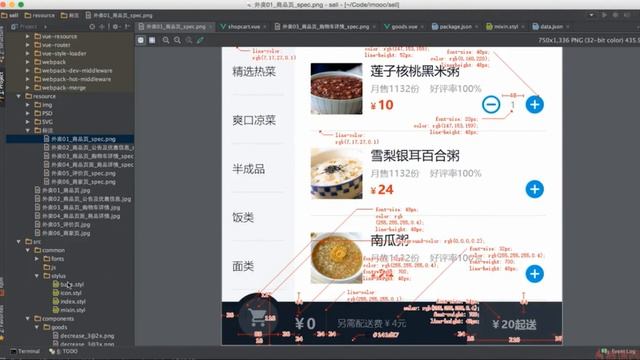Click the actual size zoom icon
This screenshot has width=640, height=360.
[x=189, y=40]
